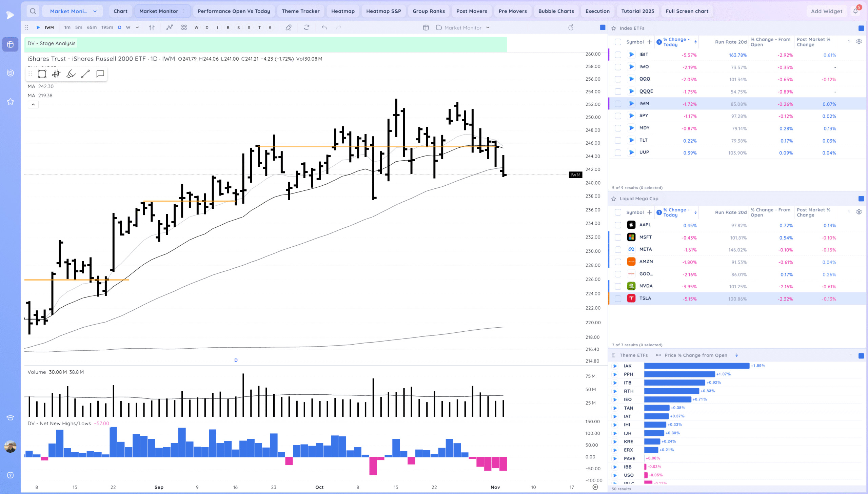Select the rectangle drawing tool
The height and width of the screenshot is (494, 868).
point(42,74)
